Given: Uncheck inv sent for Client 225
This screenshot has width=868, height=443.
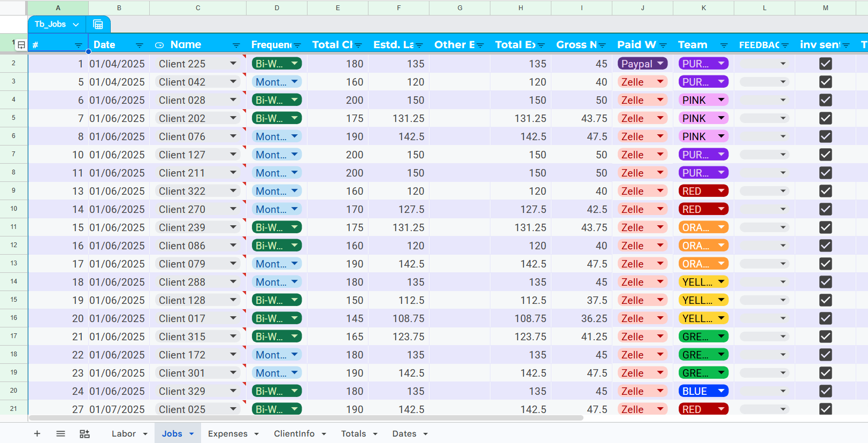Looking at the screenshot, I should 826,64.
